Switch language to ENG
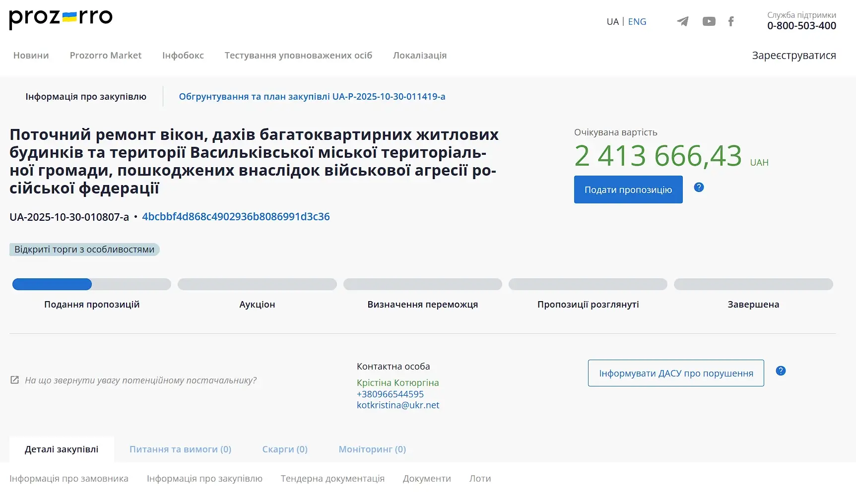Image resolution: width=856 pixels, height=504 pixels. [x=637, y=22]
